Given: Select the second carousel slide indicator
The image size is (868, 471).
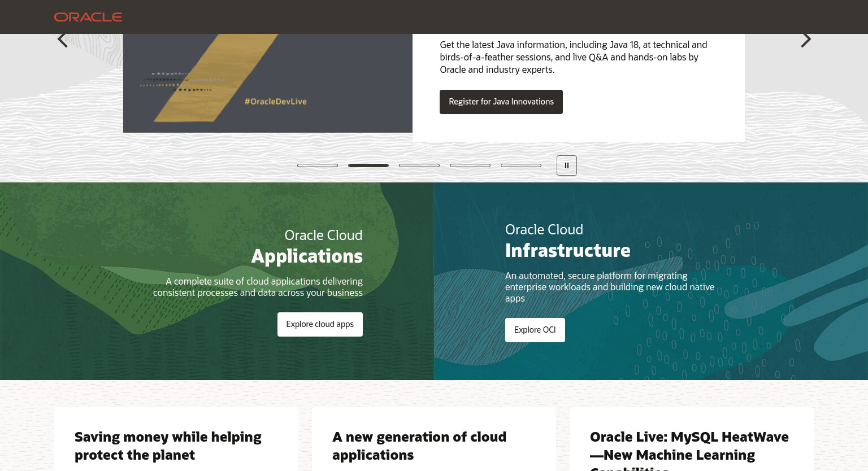Looking at the screenshot, I should point(368,165).
